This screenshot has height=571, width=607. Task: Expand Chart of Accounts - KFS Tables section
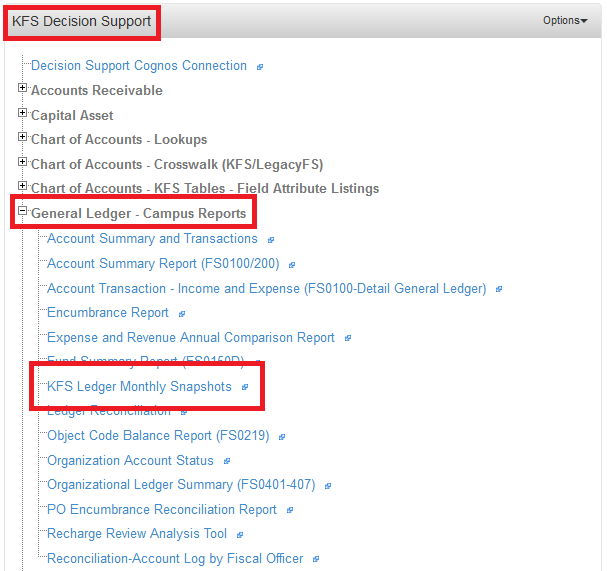[x=22, y=186]
